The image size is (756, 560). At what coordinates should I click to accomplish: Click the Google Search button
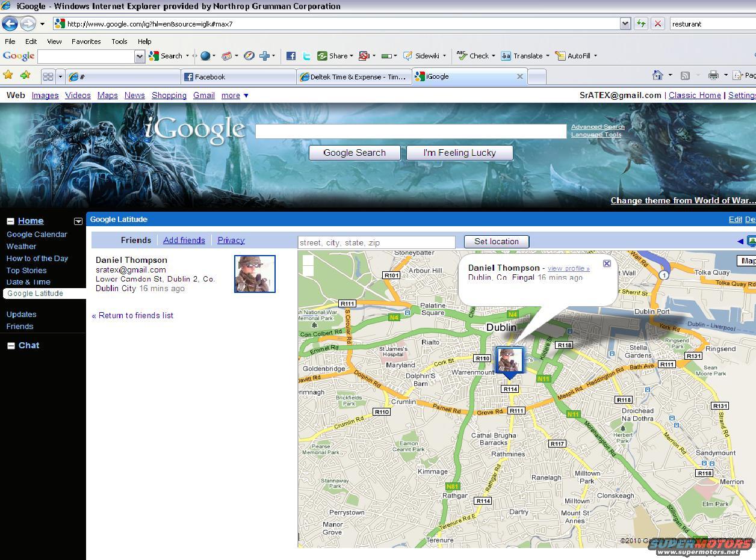click(355, 153)
